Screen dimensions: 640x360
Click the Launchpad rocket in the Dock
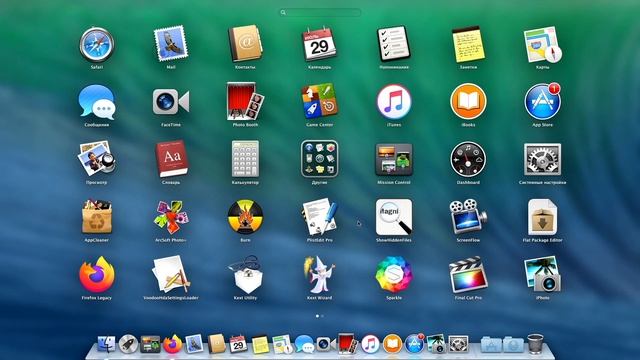[x=128, y=344]
